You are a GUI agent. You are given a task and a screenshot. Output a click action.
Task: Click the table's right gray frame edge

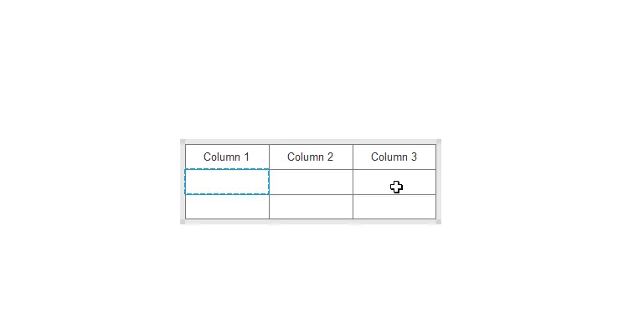[x=439, y=182]
